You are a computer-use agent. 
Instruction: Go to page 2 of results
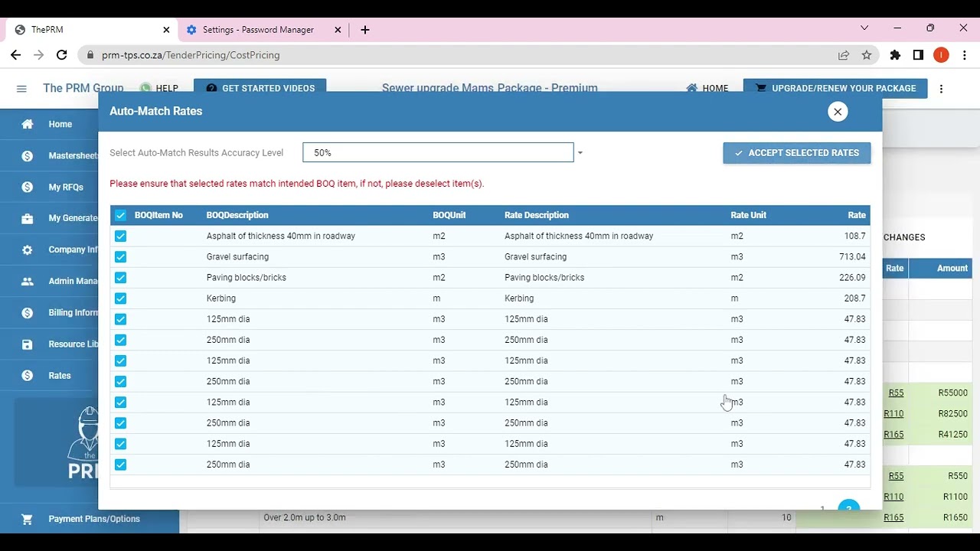pos(848,507)
